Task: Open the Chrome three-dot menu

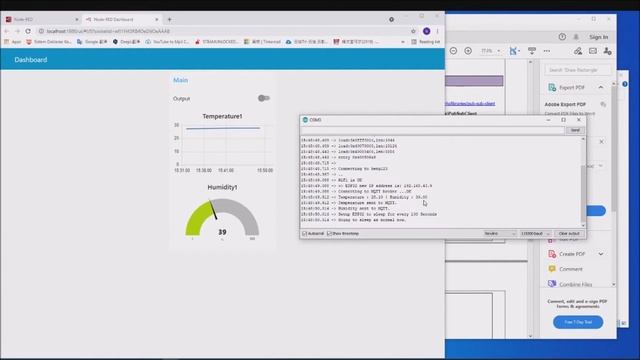Action: coord(438,31)
